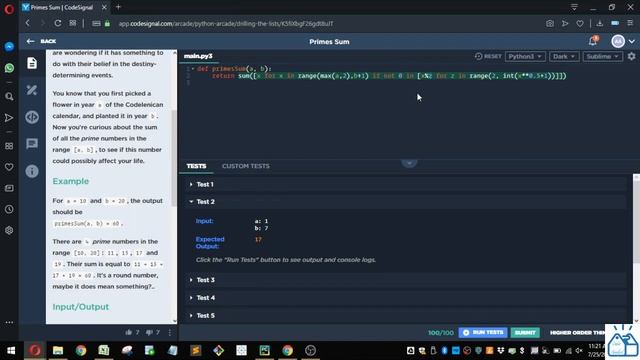640x360 pixels.
Task: Click the back arrow icon
Action: 30,41
